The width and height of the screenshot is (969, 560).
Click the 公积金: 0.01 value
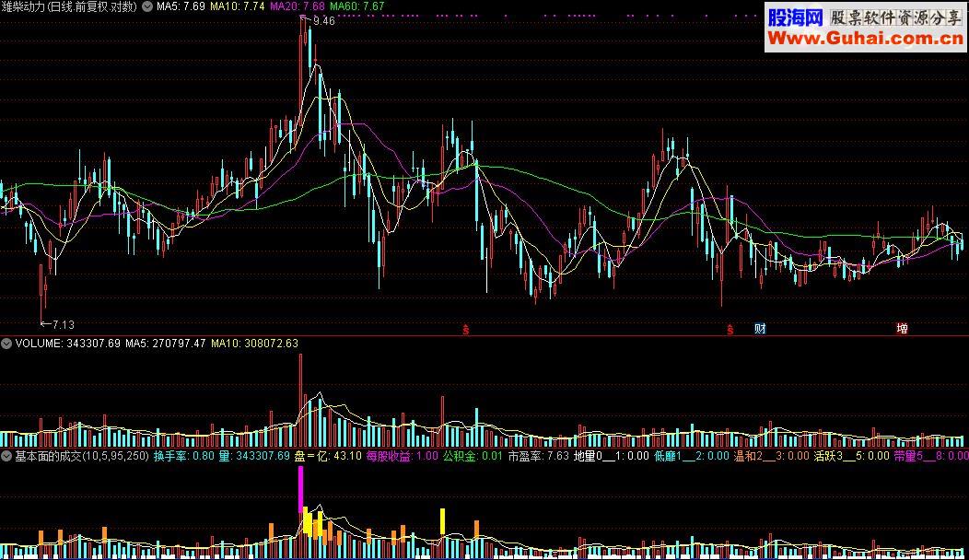tap(473, 456)
